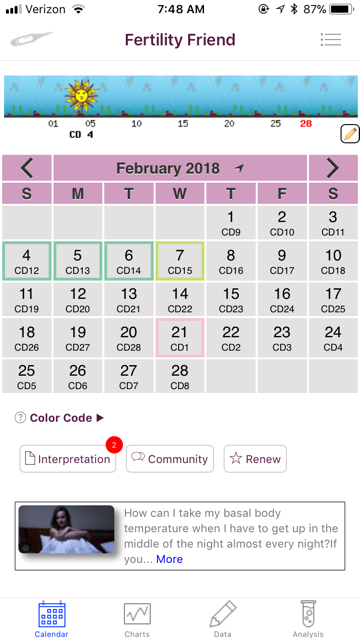Screen dimensions: 360x640
Task: Tap the thermometer icon in header
Action: click(x=31, y=39)
